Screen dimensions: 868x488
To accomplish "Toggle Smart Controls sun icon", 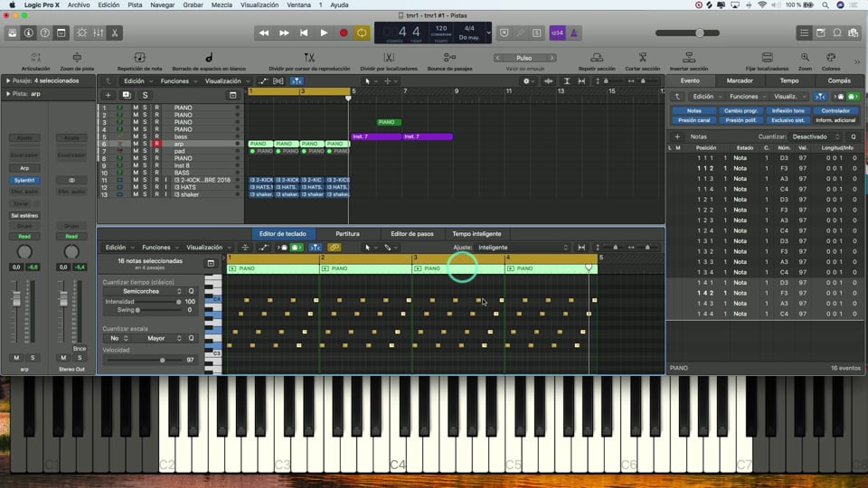I will click(82, 33).
